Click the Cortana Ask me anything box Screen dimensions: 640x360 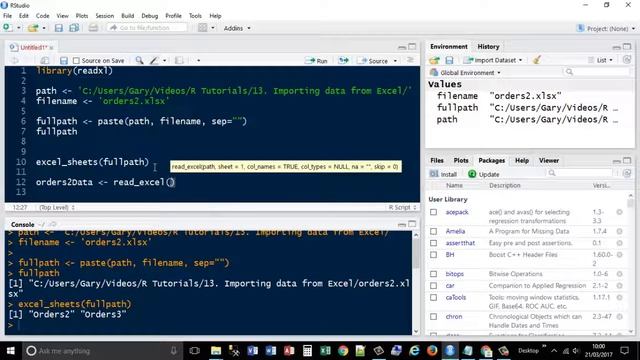tap(102, 351)
